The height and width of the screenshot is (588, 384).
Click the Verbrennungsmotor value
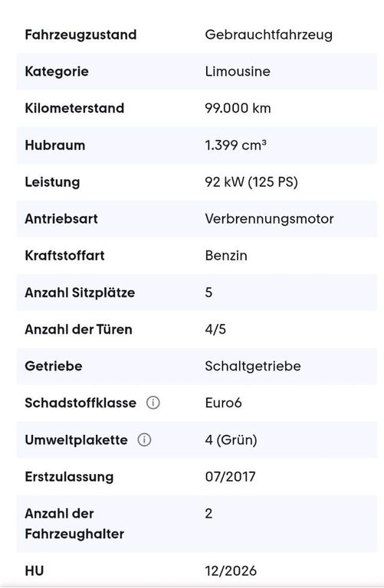(269, 219)
